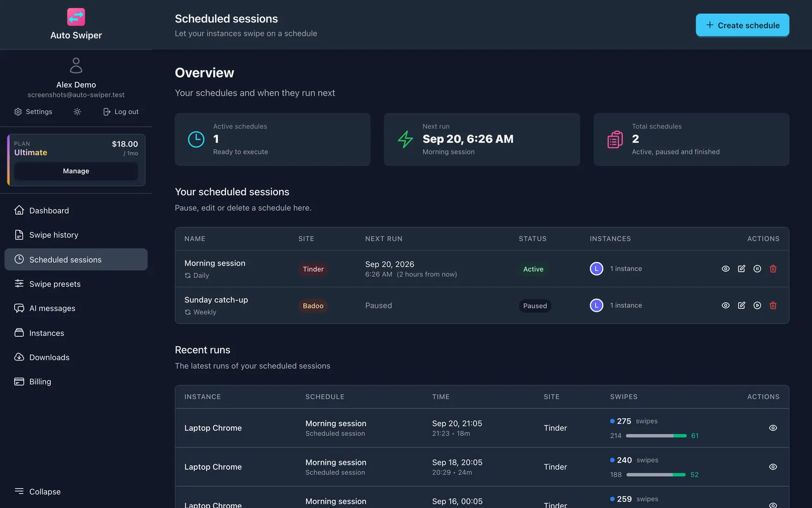Viewport: 812px width, 508px height.
Task: Pause the Morning session schedule
Action: point(757,269)
